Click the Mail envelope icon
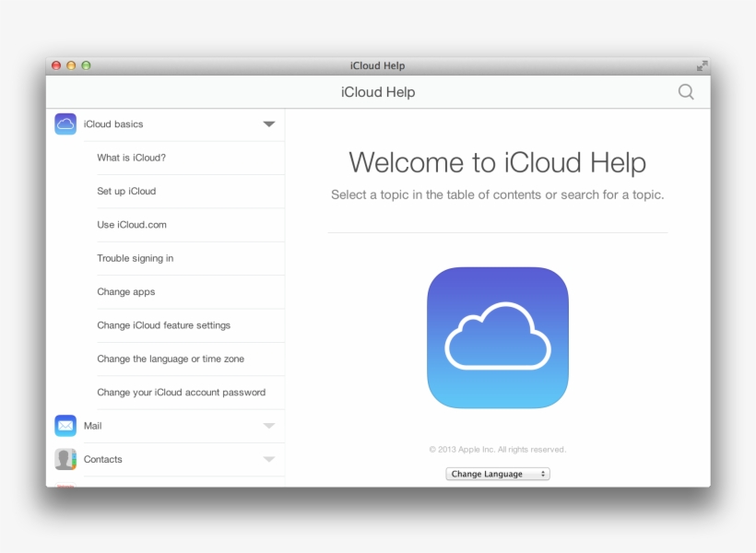Image resolution: width=756 pixels, height=553 pixels. (x=65, y=426)
